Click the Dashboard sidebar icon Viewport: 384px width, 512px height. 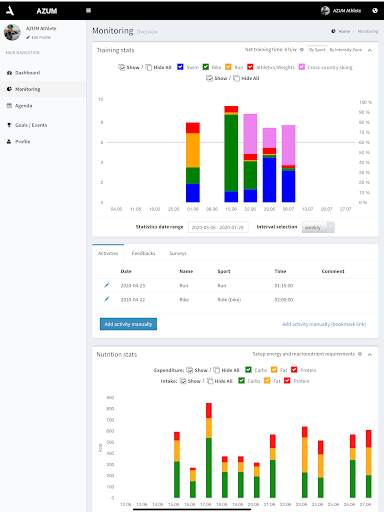point(9,73)
